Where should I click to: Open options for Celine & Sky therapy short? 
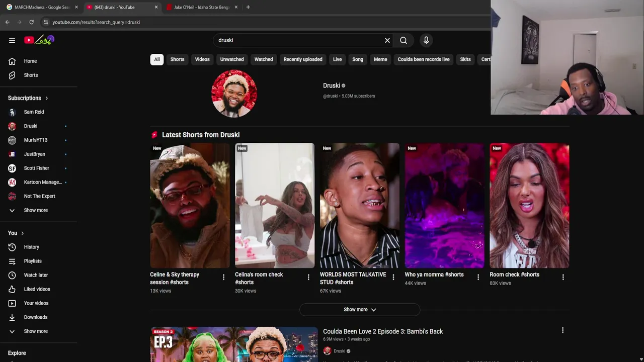223,277
